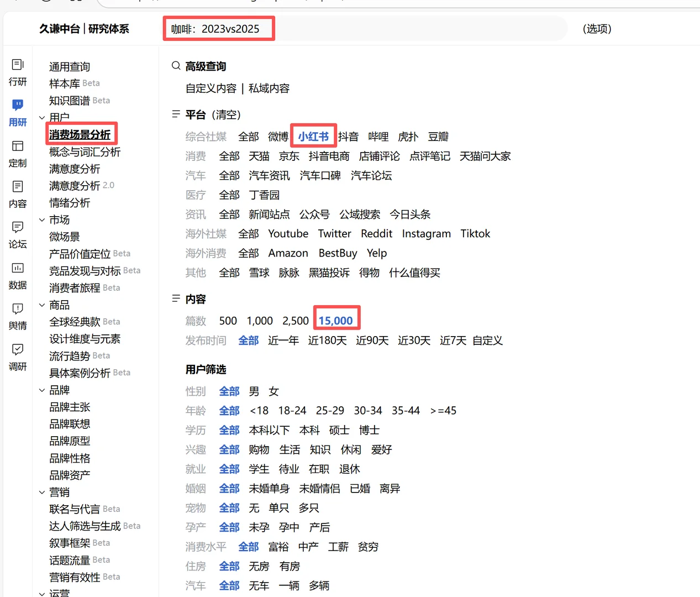The height and width of the screenshot is (597, 700).
Task: Open 情绪分析 item
Action: (x=70, y=203)
